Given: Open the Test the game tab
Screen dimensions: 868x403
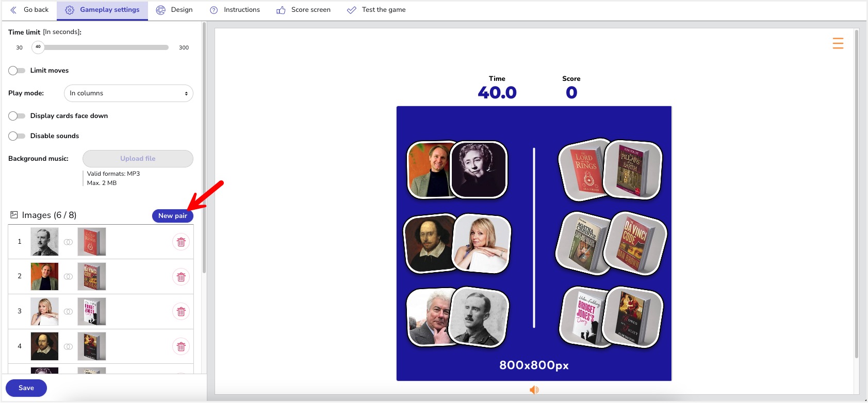Looking at the screenshot, I should (x=376, y=10).
